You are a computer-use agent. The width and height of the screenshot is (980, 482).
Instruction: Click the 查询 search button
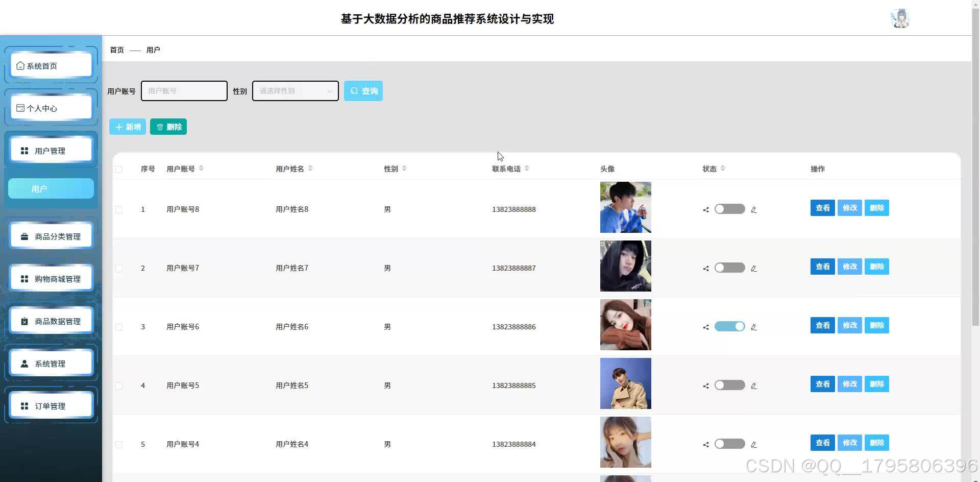363,91
